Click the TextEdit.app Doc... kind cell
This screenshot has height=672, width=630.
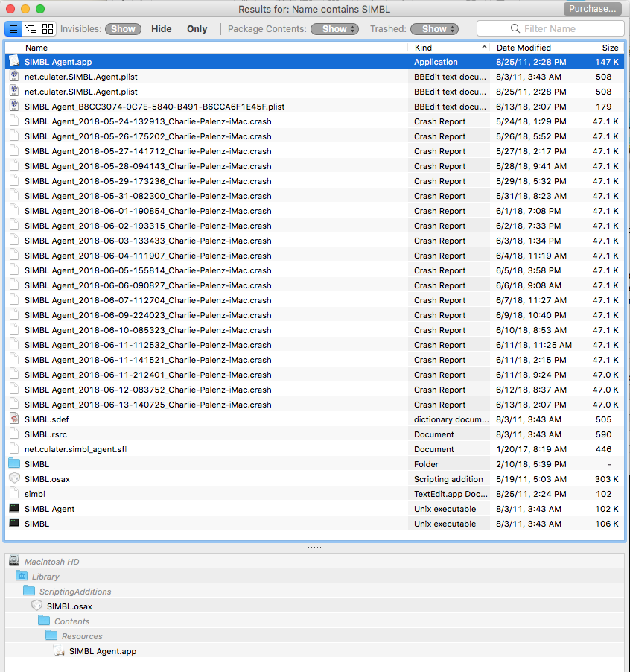tap(451, 494)
